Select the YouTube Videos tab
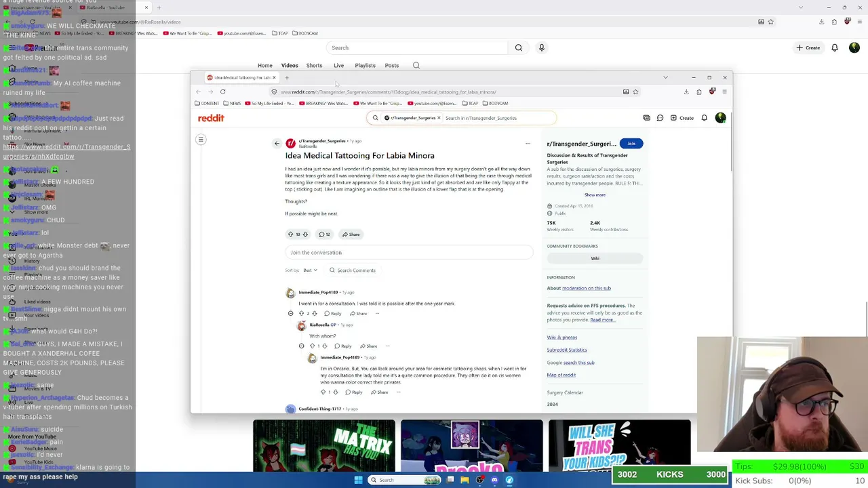Screen dimensions: 868x488 click(x=290, y=66)
